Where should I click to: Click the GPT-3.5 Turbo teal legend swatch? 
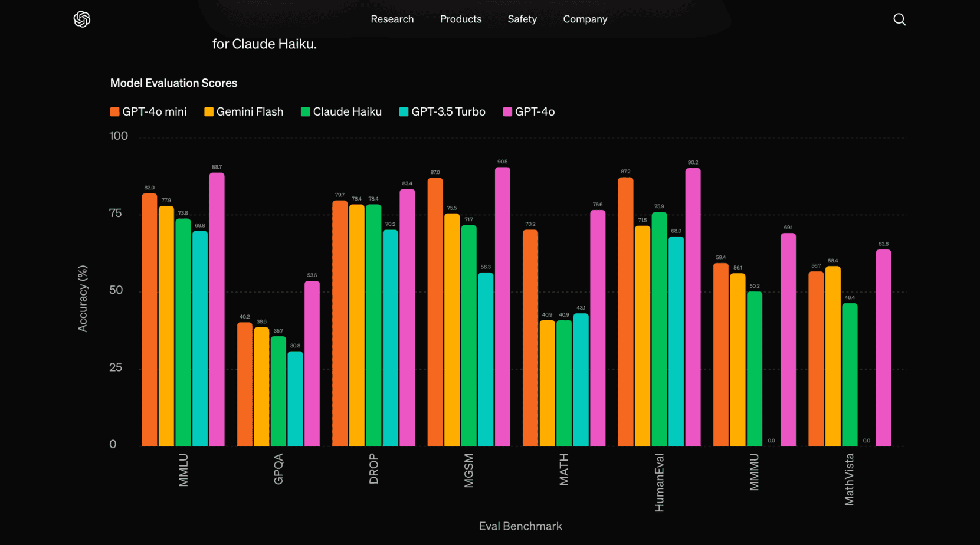(404, 112)
